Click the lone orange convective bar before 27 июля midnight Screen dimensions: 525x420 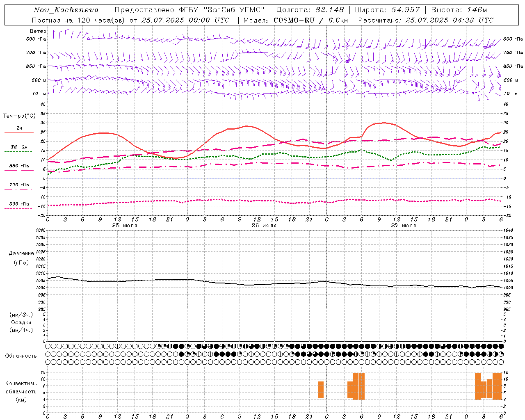coord(321,390)
